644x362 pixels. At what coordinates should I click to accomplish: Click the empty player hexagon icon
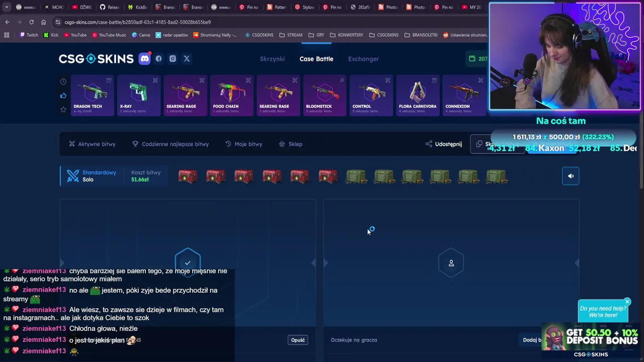pyautogui.click(x=451, y=263)
